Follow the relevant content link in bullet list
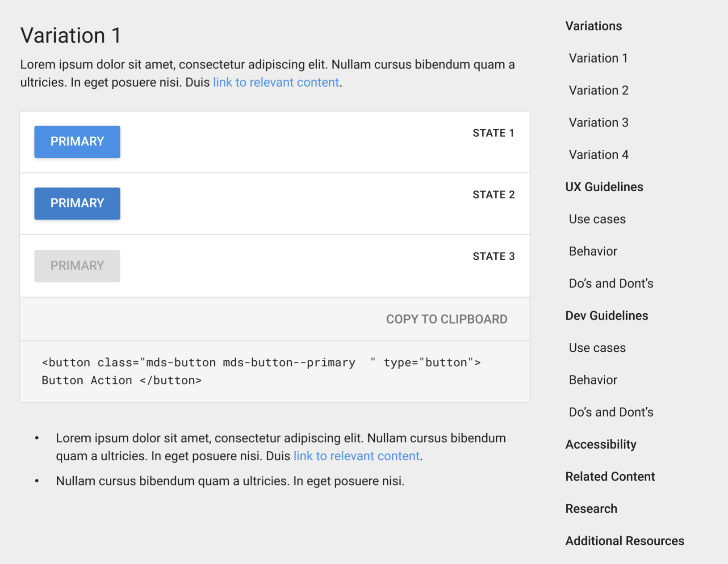Viewport: 728px width, 564px height. pyautogui.click(x=356, y=456)
